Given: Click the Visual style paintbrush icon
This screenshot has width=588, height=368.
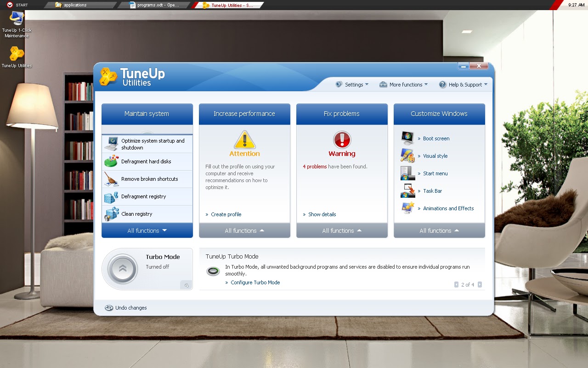Looking at the screenshot, I should tap(407, 155).
